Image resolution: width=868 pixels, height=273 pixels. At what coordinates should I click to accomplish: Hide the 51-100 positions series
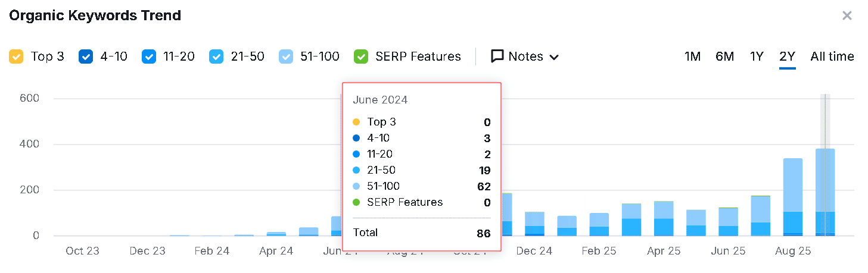point(287,57)
